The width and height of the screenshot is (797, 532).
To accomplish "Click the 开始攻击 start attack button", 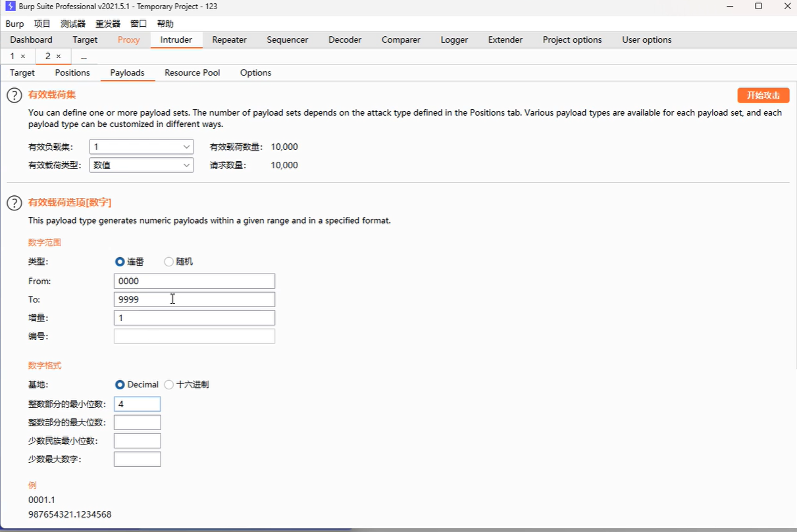I will pyautogui.click(x=763, y=95).
